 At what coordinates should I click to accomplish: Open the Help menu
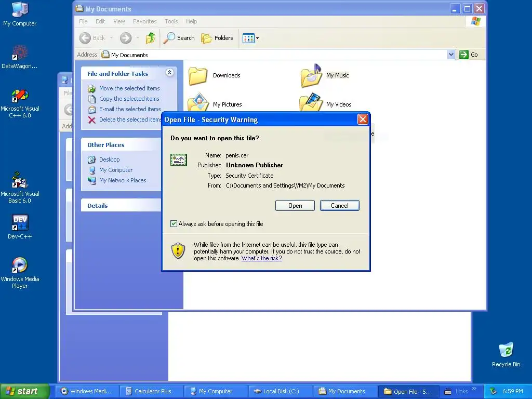[191, 21]
